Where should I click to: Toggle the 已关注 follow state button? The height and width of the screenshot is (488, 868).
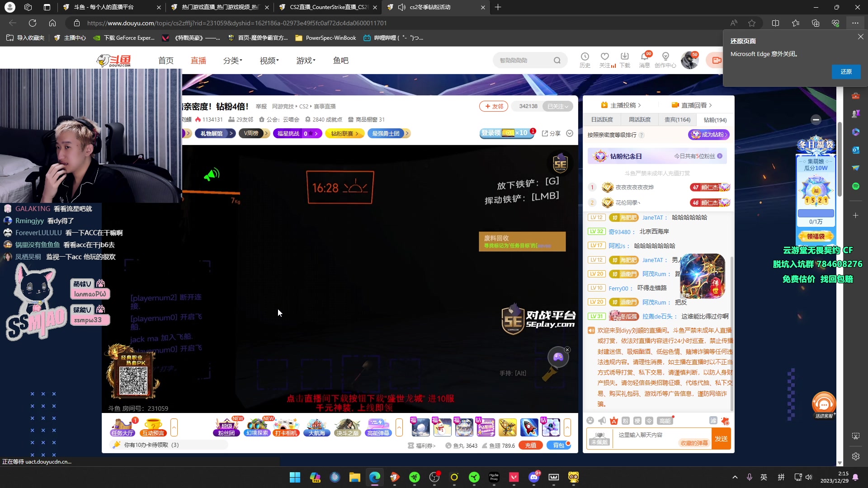[557, 106]
